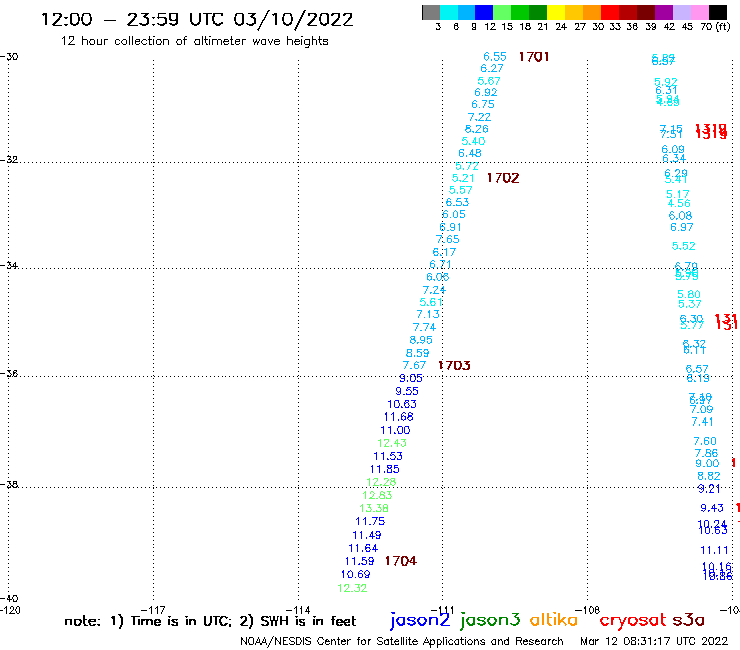Pick the dark blue swatch above label 12
The image size is (740, 650).
point(484,12)
